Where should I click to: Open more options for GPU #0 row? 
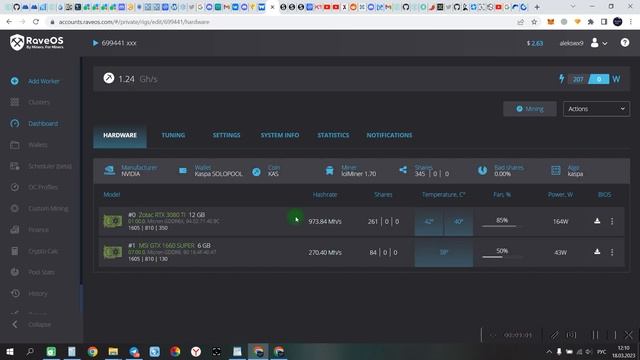(612, 221)
